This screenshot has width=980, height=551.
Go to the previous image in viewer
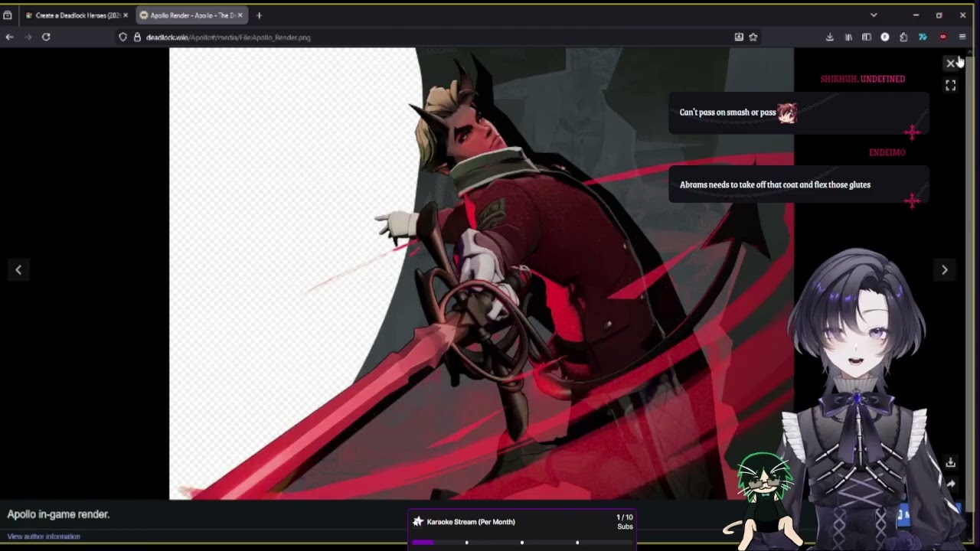coord(18,269)
